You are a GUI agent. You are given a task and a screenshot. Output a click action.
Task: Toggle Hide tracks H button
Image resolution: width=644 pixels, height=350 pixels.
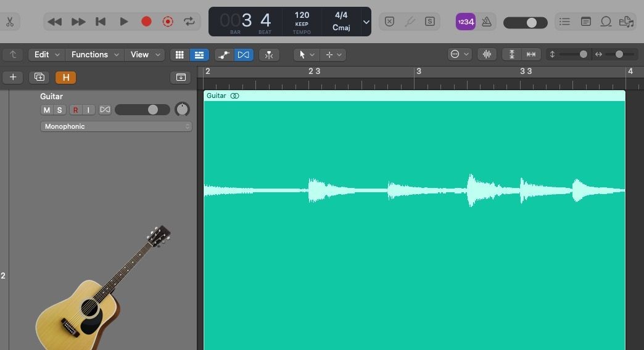point(66,77)
